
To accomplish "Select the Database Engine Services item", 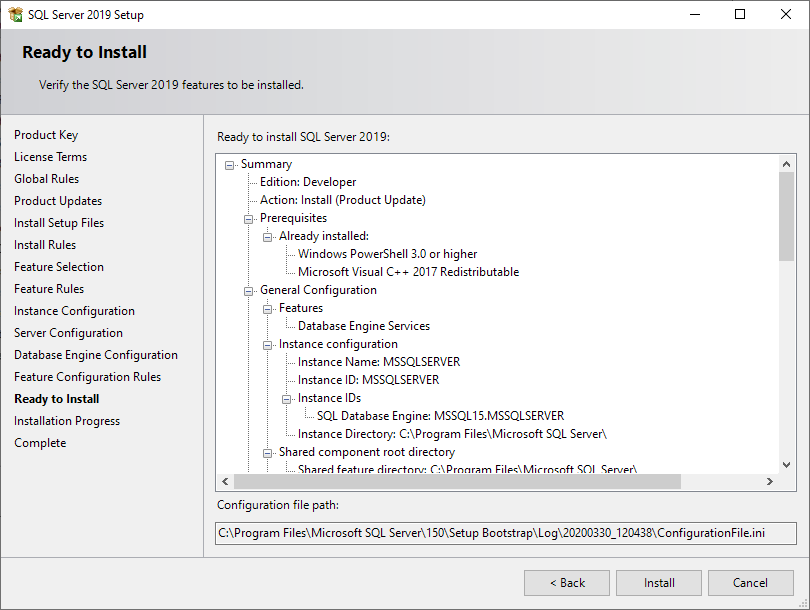I will pyautogui.click(x=363, y=326).
